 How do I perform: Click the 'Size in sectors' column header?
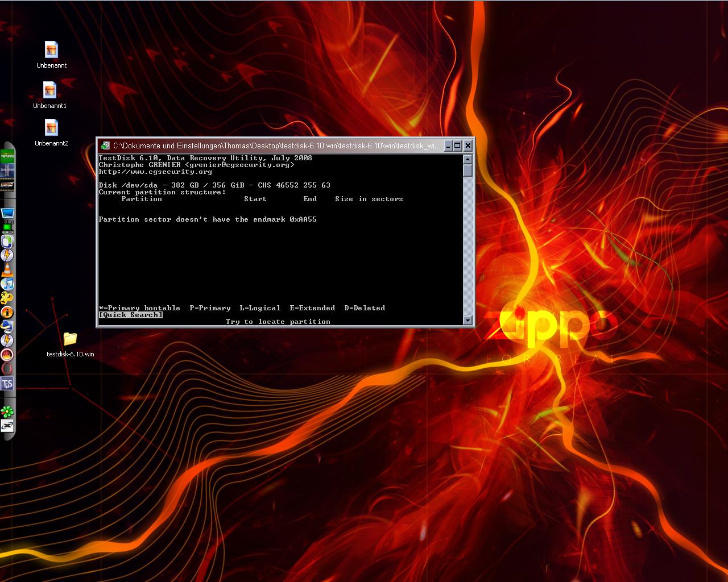pos(369,199)
